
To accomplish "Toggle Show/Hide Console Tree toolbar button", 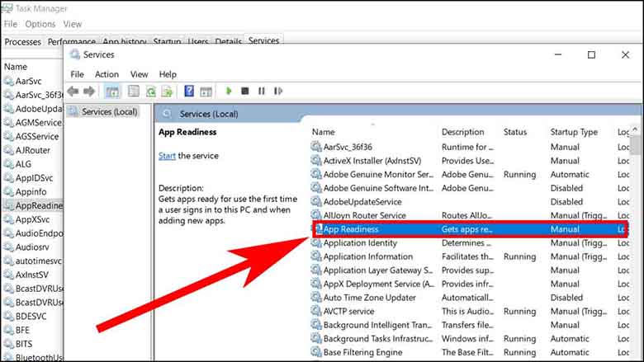I will [x=112, y=92].
